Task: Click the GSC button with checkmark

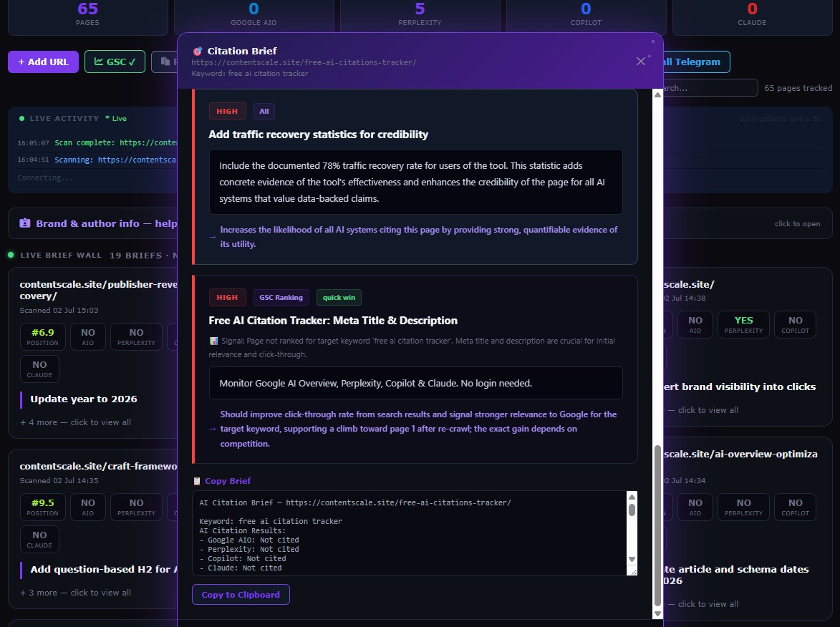Action: pos(115,62)
